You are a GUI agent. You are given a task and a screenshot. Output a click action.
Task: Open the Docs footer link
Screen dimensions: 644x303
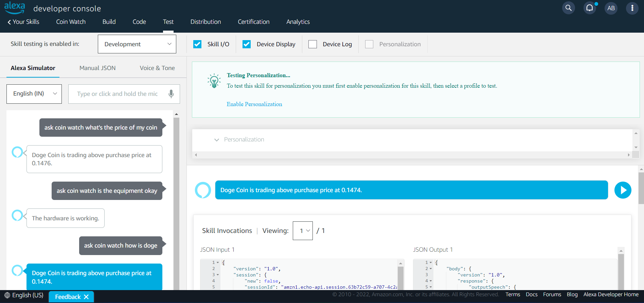click(x=532, y=294)
